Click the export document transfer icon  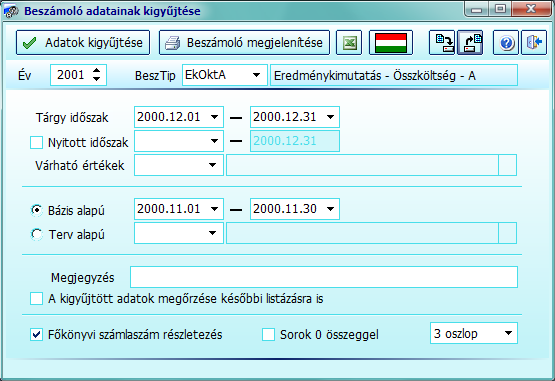tap(470, 43)
